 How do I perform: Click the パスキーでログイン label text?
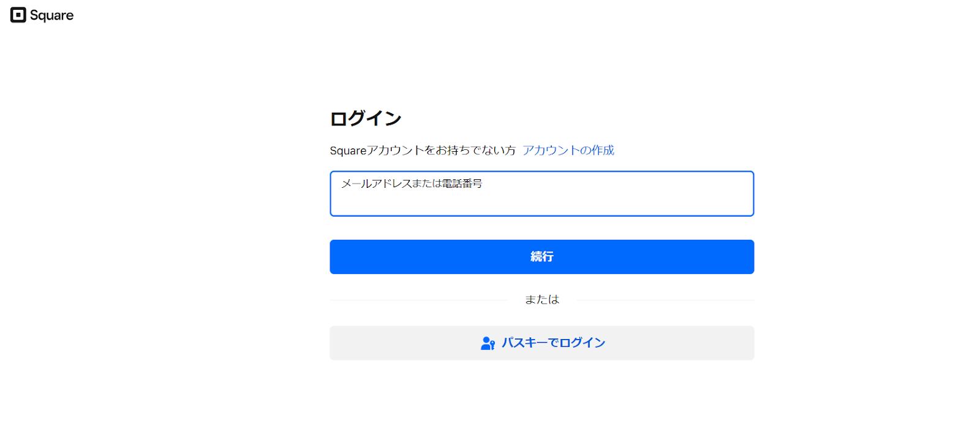(x=553, y=343)
